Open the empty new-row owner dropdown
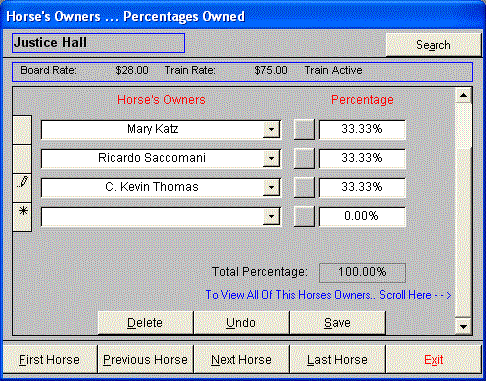The width and height of the screenshot is (486, 381). tap(271, 216)
